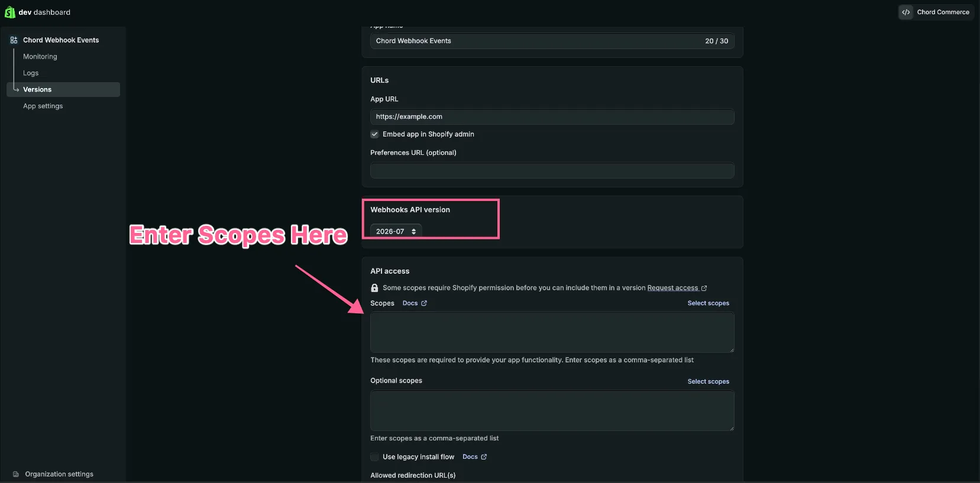This screenshot has width=980, height=483.
Task: Click external link icon beside Scopes Docs
Action: (424, 303)
